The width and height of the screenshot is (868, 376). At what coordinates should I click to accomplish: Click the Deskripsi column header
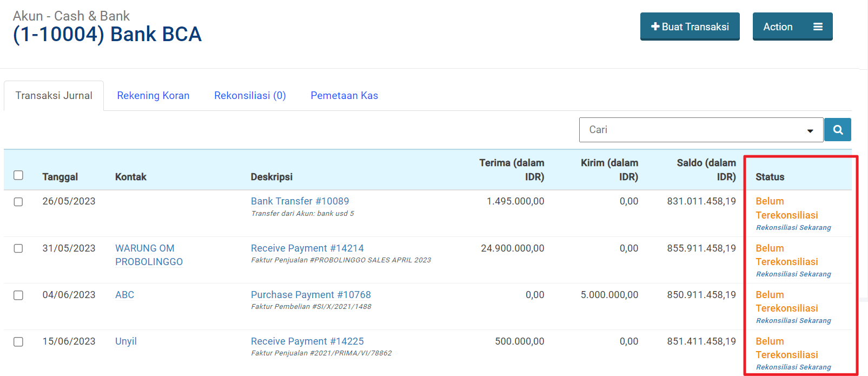point(271,177)
